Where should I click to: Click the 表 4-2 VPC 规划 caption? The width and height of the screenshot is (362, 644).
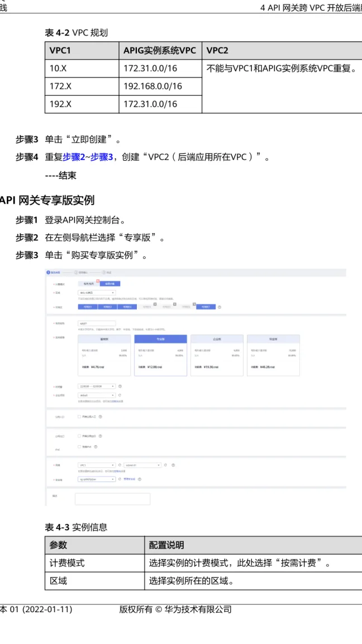point(77,33)
